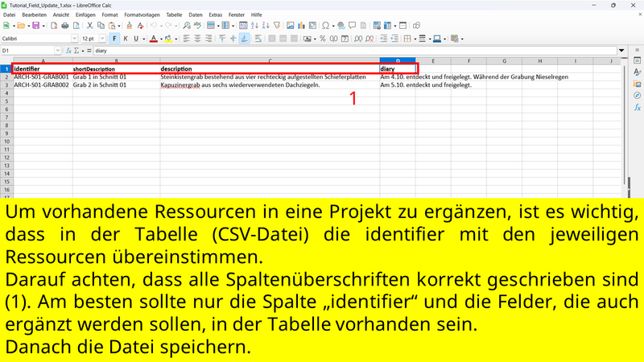Toggle Align Right for cell
Viewport: 644px width, 362px height.
click(x=208, y=39)
